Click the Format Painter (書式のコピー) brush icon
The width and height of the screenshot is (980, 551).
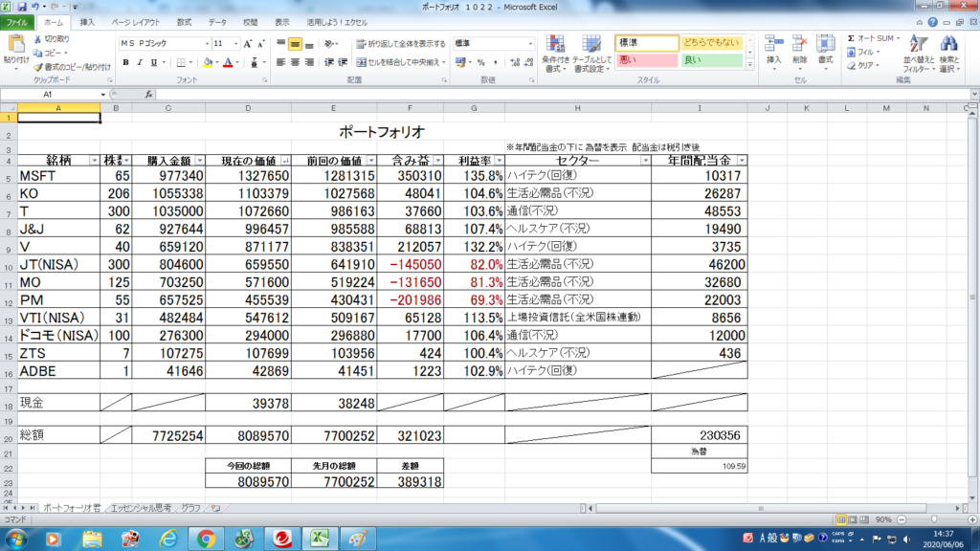coord(38,67)
